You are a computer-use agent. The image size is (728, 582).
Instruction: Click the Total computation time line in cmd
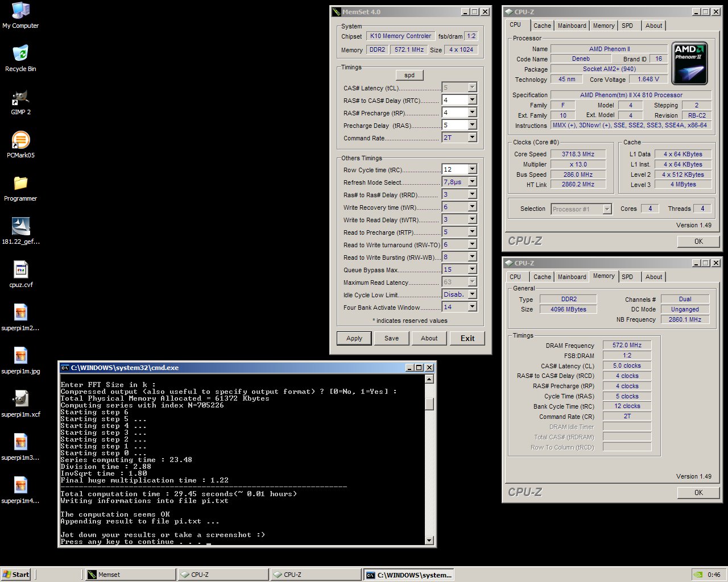179,494
